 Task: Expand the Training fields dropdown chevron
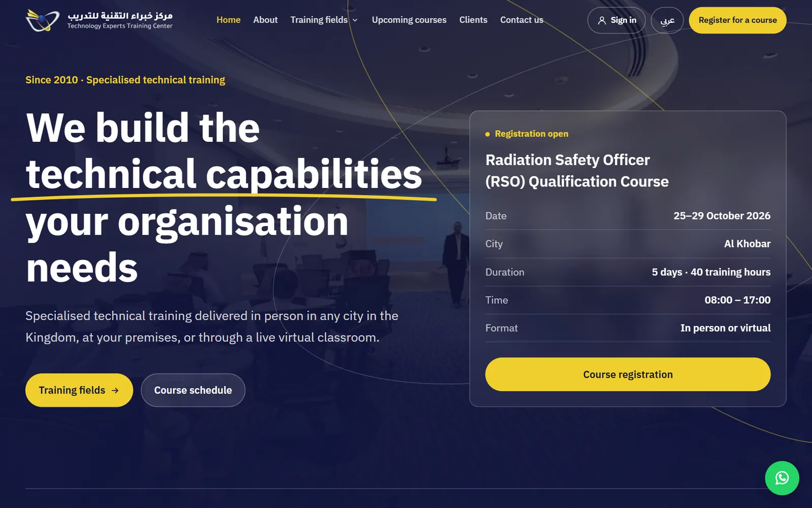pyautogui.click(x=355, y=20)
